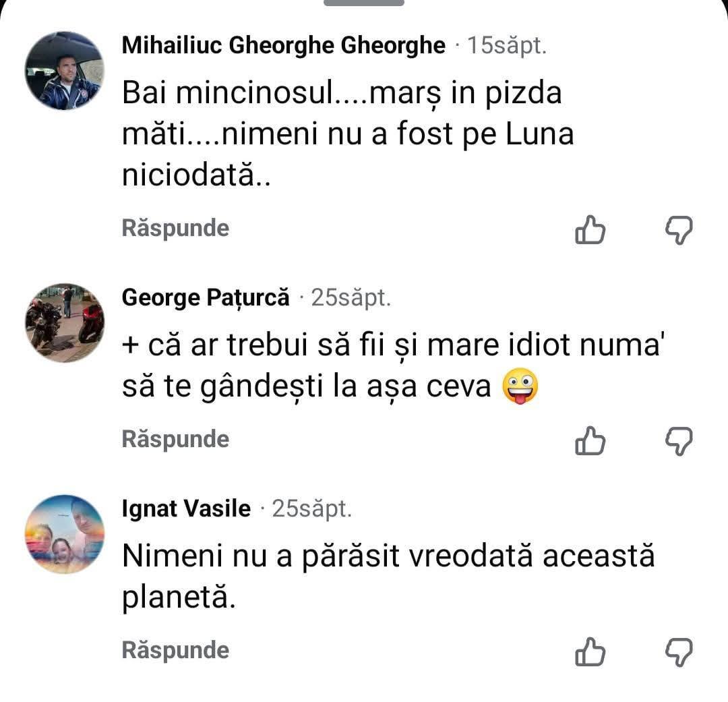Like George Pațurcă's comment

pyautogui.click(x=590, y=442)
